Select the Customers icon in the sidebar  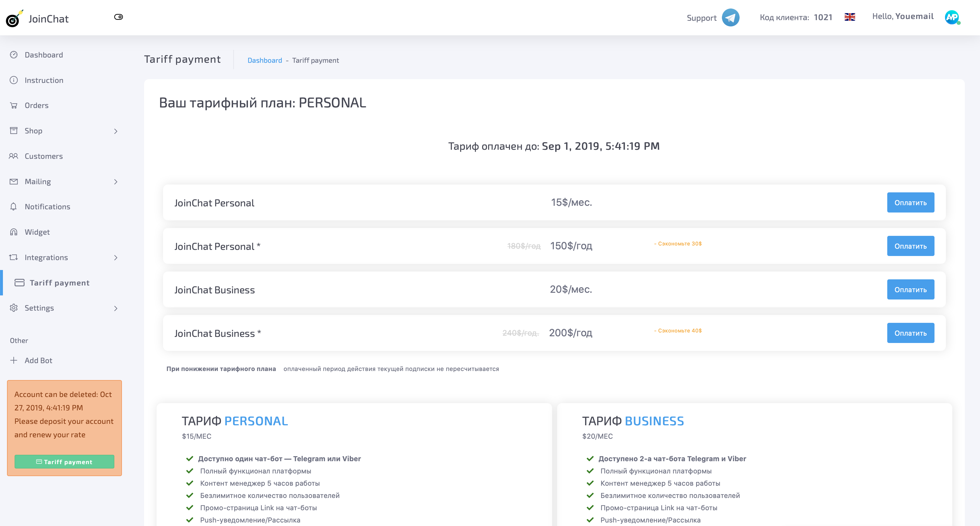(14, 156)
